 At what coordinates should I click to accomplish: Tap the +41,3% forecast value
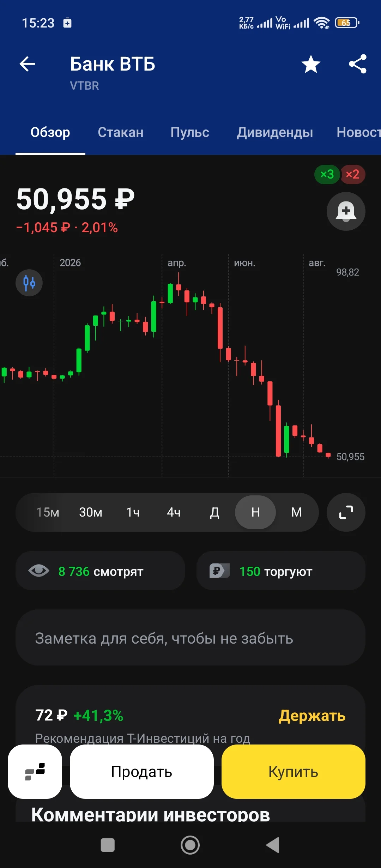click(98, 716)
